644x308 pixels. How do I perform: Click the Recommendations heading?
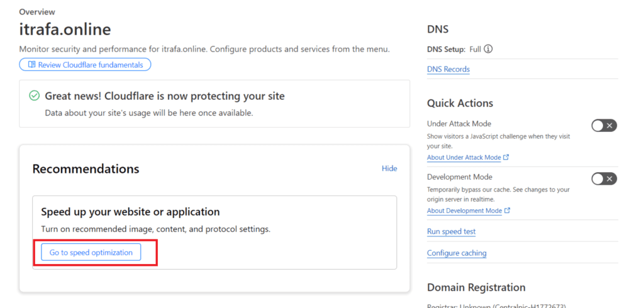pos(86,169)
